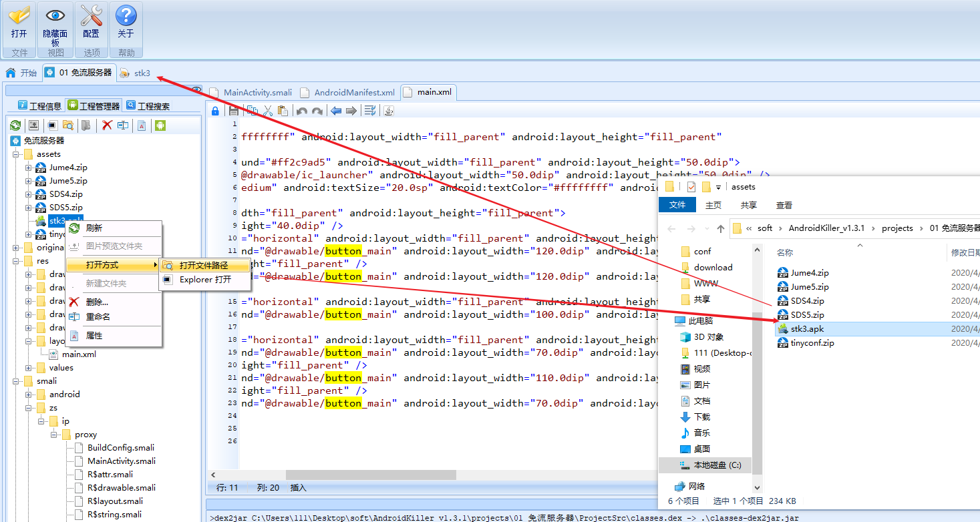Open 查看 view tab in Explorer window
The image size is (980, 522).
pos(784,205)
